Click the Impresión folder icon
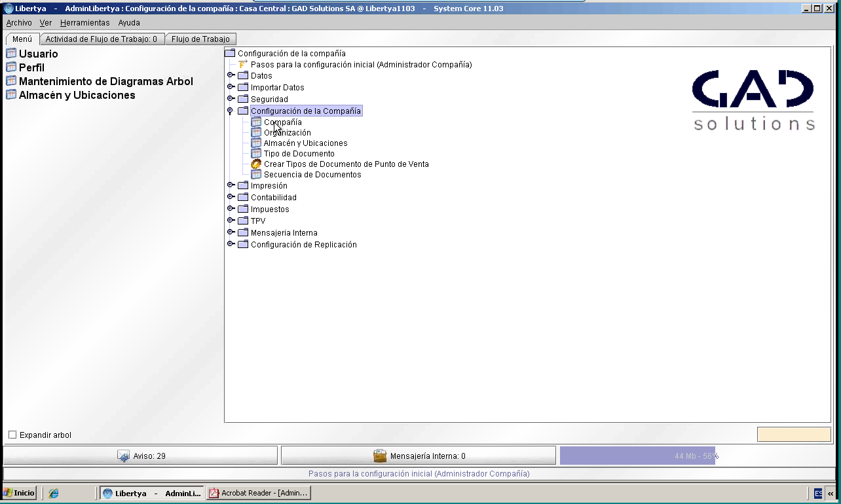Viewport: 841px width, 504px height. [243, 185]
